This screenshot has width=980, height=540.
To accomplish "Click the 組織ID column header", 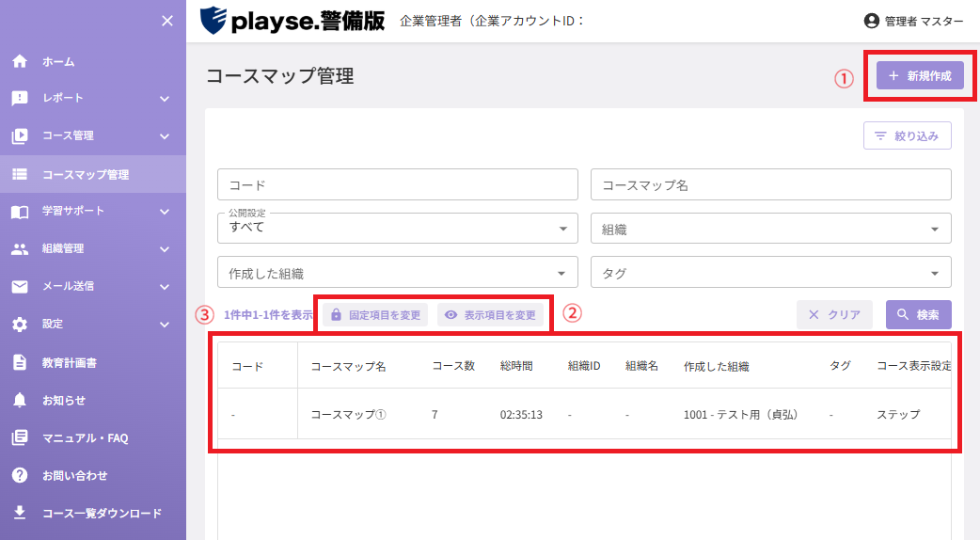I will [584, 366].
